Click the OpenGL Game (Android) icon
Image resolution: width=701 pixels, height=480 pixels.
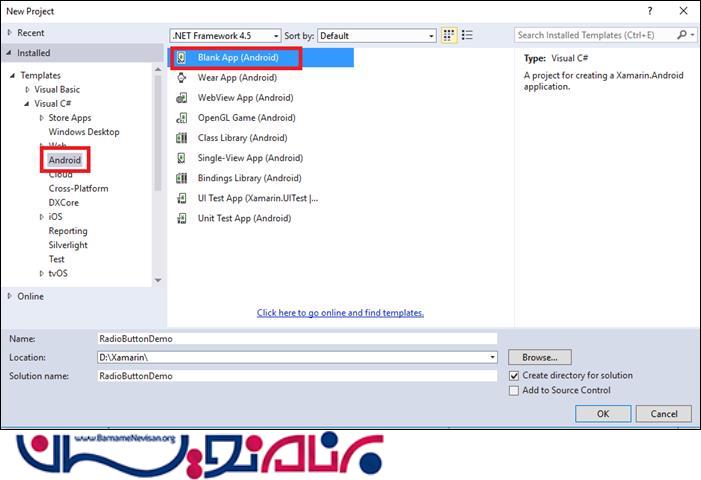pyautogui.click(x=182, y=118)
